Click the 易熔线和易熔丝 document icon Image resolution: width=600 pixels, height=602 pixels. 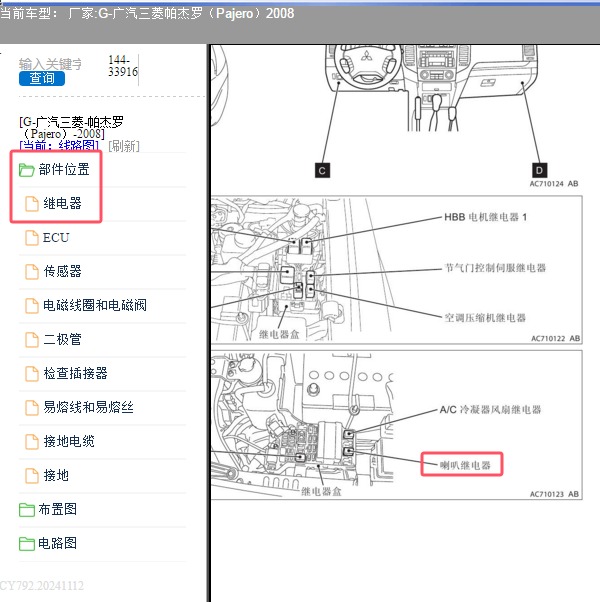coord(32,407)
